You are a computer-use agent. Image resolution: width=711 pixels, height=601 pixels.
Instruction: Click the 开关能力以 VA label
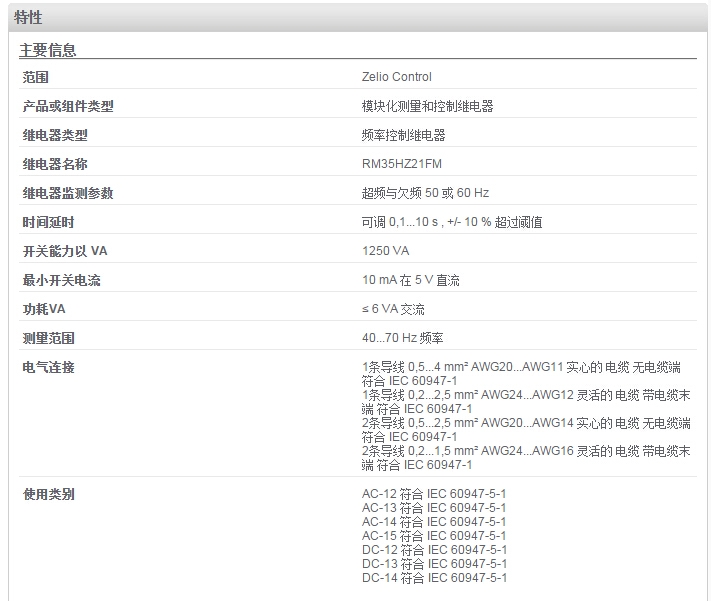[65, 251]
